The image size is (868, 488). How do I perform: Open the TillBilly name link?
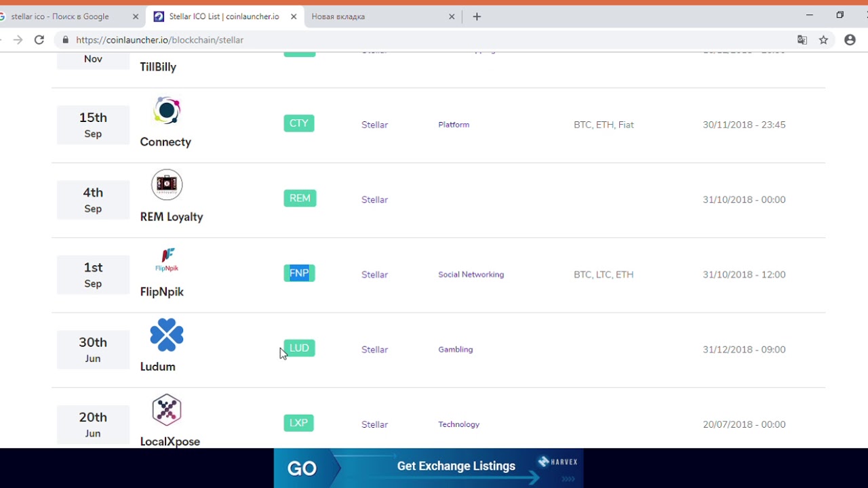(x=158, y=67)
